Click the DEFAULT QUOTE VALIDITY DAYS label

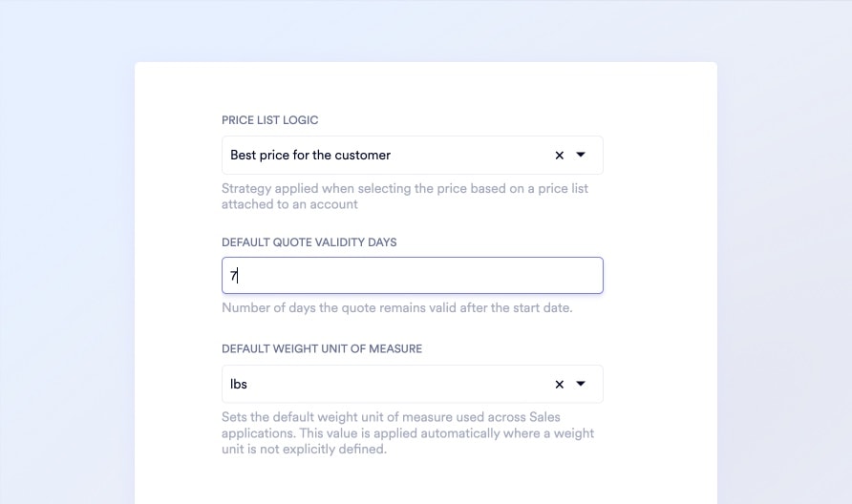click(x=309, y=242)
